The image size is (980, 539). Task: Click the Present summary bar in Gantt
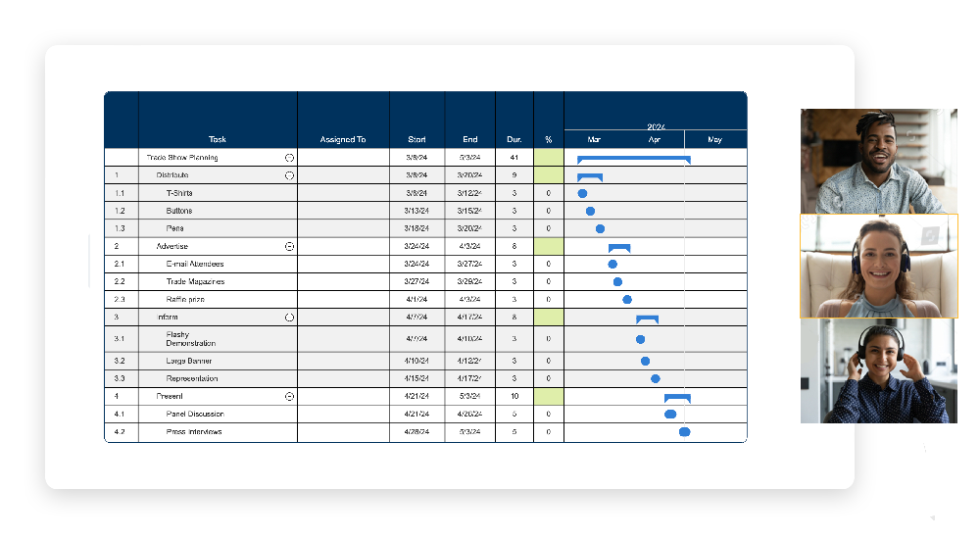pos(677,398)
